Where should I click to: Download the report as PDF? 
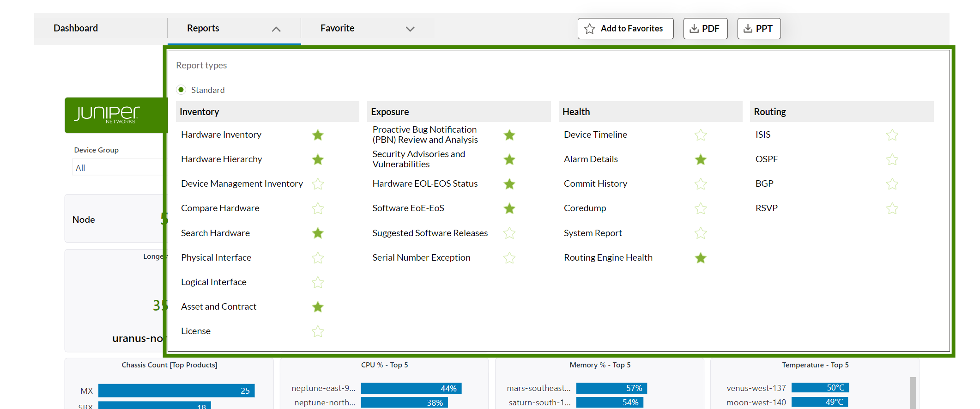pos(705,29)
